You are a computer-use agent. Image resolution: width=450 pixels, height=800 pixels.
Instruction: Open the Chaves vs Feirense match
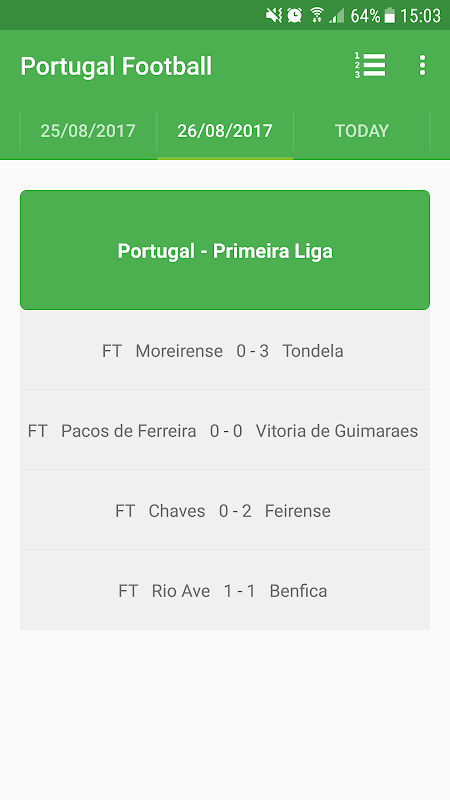[x=225, y=511]
